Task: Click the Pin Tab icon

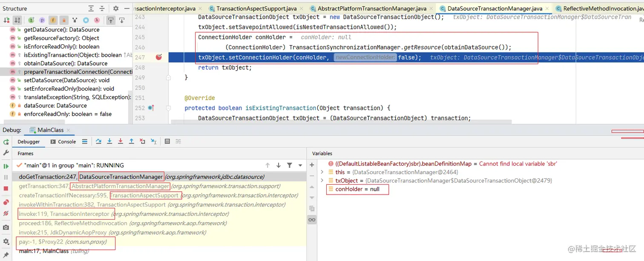Action: pos(6,255)
